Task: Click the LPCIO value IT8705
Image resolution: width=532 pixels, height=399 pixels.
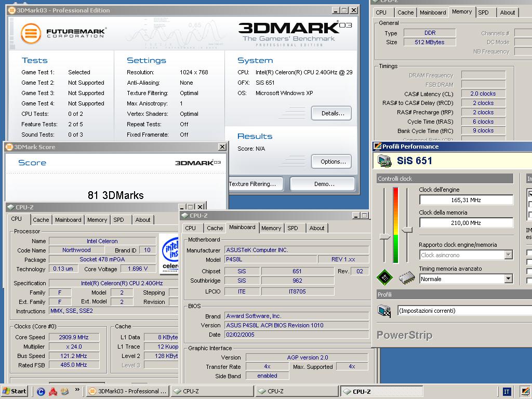Action: pos(297,291)
